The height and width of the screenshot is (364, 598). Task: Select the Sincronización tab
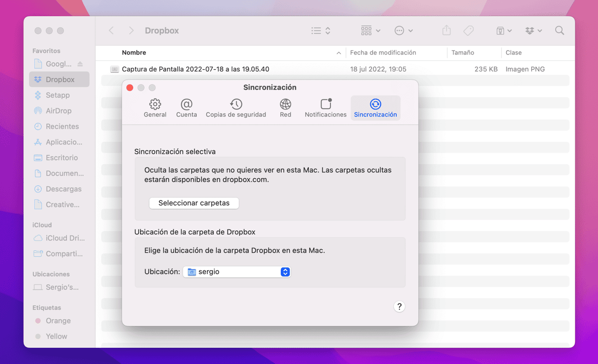click(x=375, y=108)
